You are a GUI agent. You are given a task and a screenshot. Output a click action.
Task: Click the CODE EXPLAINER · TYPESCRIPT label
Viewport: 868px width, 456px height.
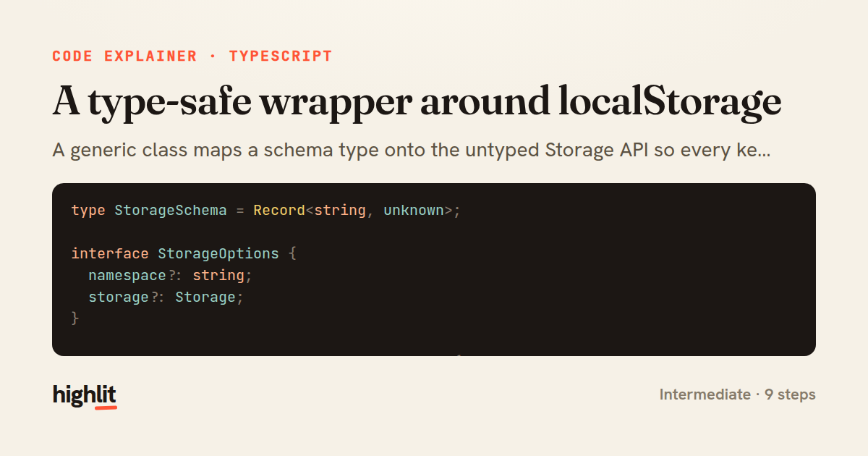(192, 56)
